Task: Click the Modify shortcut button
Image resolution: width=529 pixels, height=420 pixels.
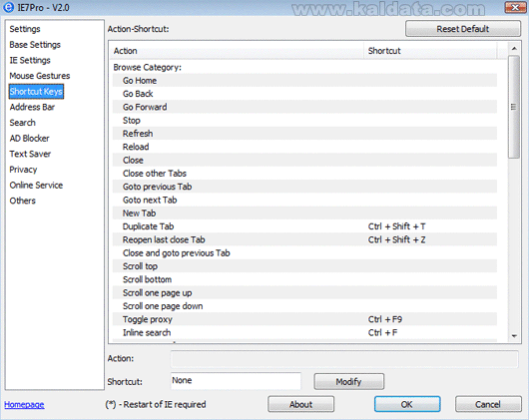Action: click(x=349, y=381)
